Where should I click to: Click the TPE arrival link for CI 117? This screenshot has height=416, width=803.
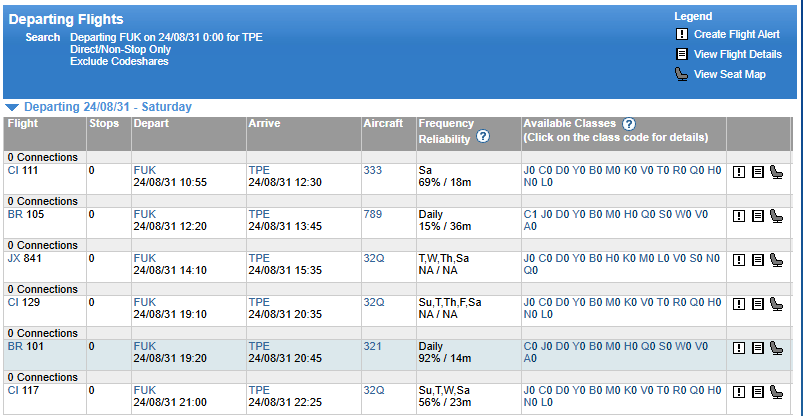[259, 391]
